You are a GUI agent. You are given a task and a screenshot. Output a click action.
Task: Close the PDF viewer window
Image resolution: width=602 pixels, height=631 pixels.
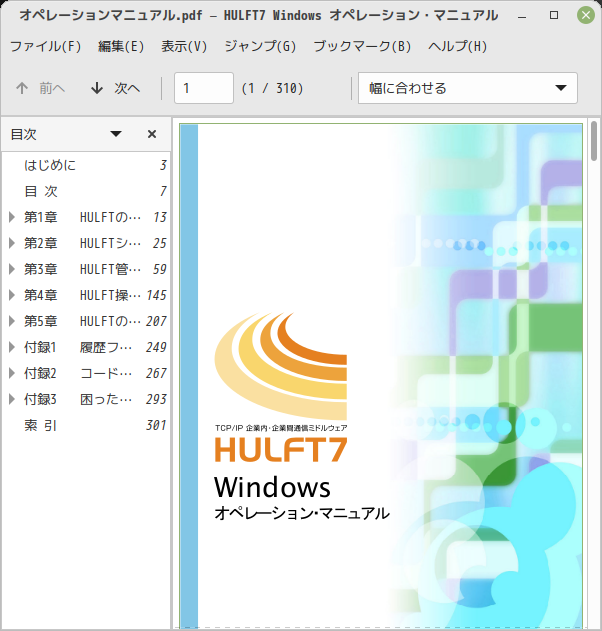[586, 15]
